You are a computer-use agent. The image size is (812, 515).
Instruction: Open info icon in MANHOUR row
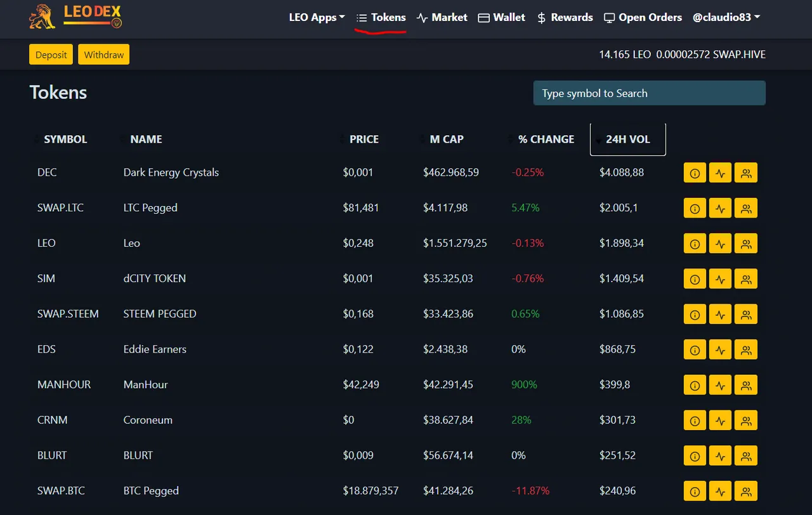click(695, 385)
